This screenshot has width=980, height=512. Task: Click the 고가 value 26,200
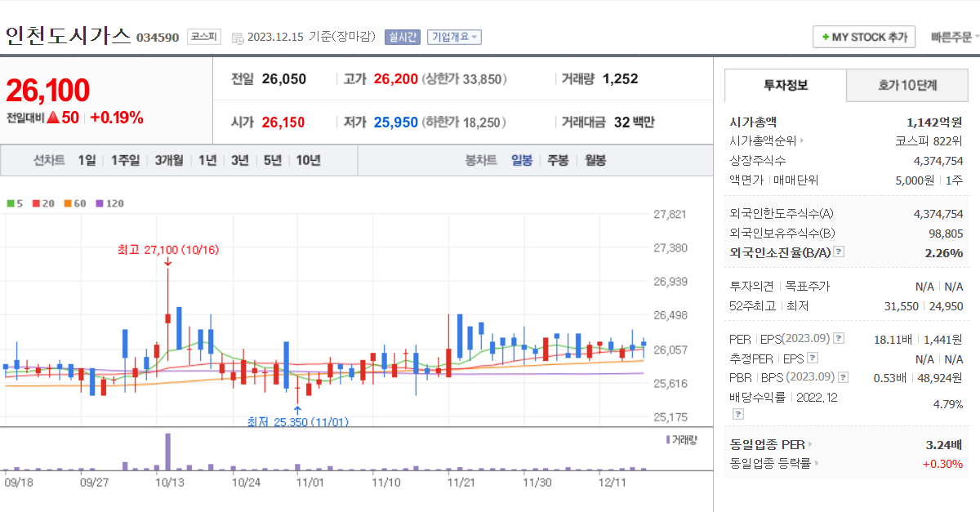click(x=396, y=79)
